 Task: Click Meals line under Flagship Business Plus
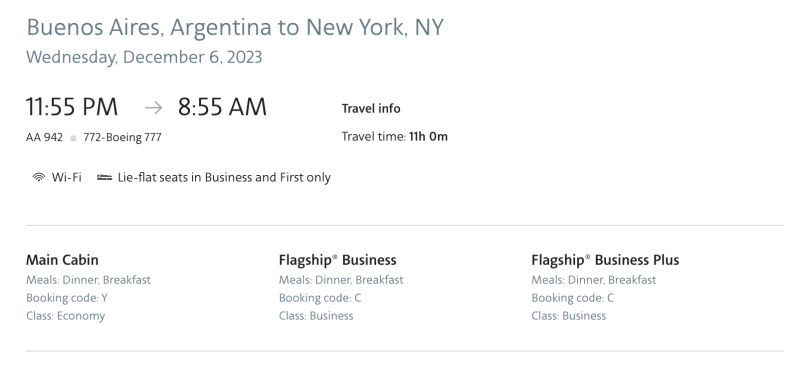pyautogui.click(x=594, y=280)
